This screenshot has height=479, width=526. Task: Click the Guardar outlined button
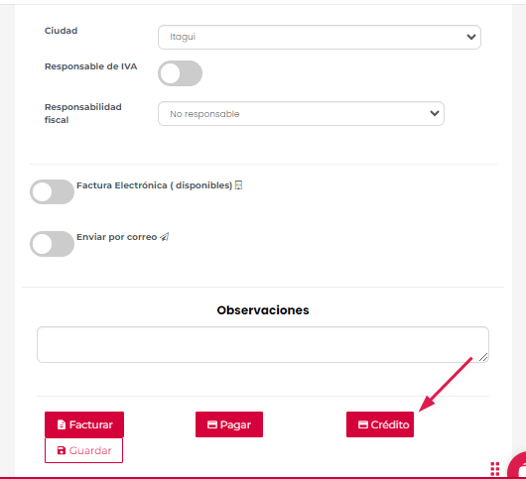click(x=84, y=450)
